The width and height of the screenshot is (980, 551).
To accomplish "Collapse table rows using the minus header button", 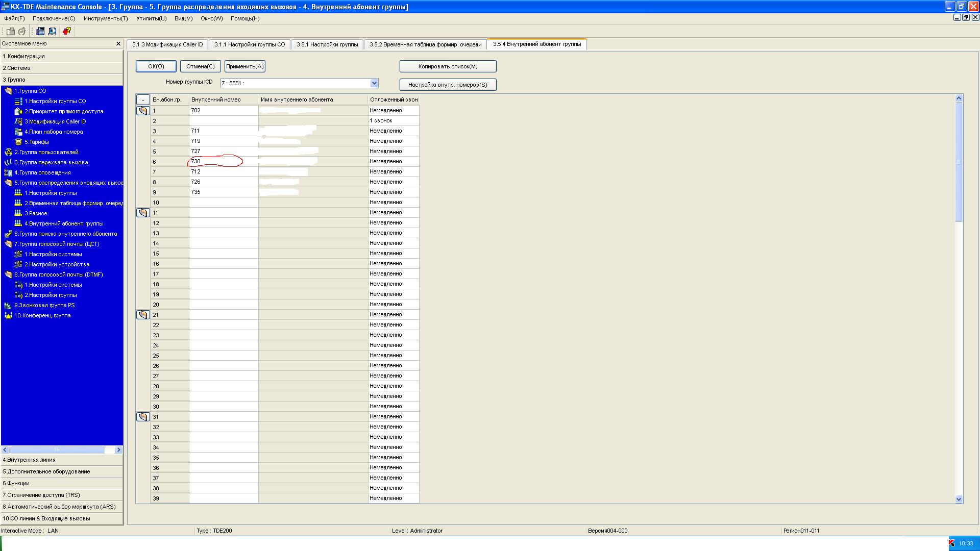I will pos(143,100).
